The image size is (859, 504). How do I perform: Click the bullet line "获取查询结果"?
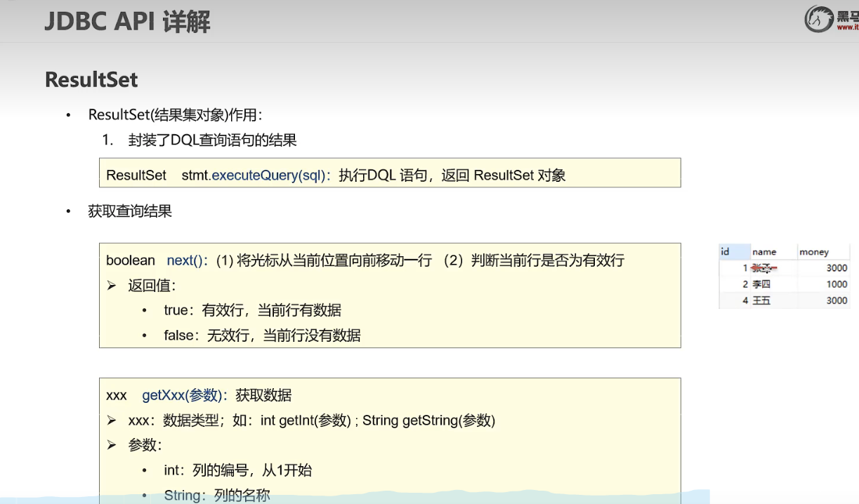click(130, 211)
